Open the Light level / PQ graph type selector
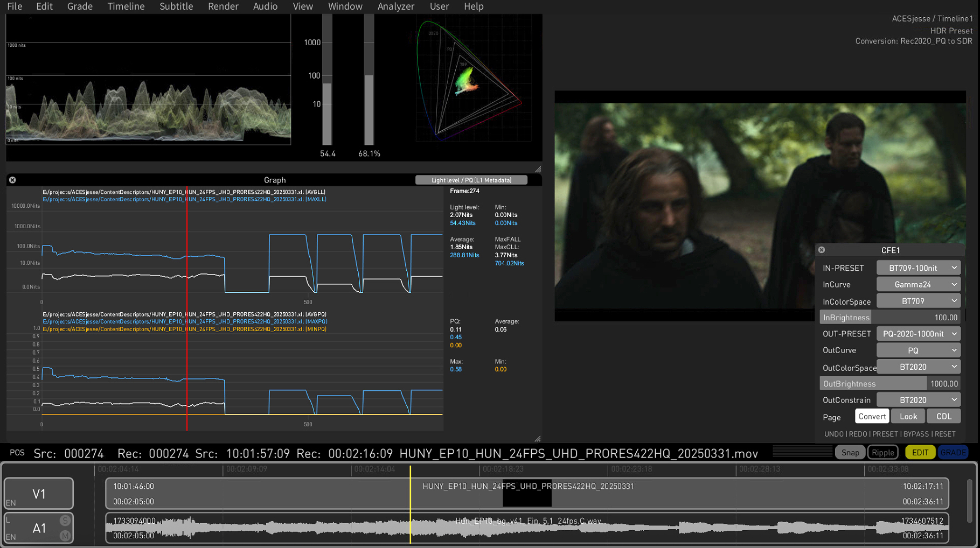Screen dimensions: 980x548 pos(471,180)
